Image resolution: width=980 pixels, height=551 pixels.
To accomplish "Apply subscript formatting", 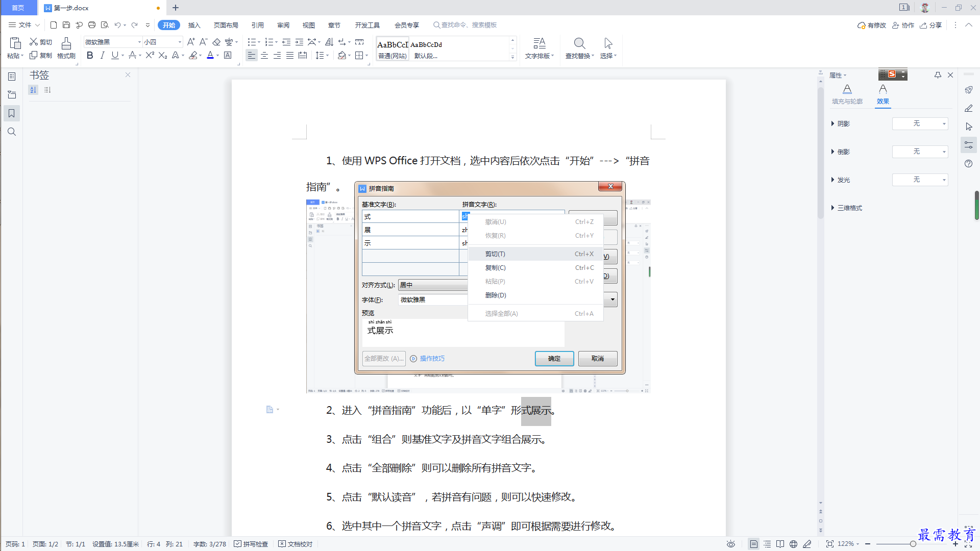I will pyautogui.click(x=163, y=55).
